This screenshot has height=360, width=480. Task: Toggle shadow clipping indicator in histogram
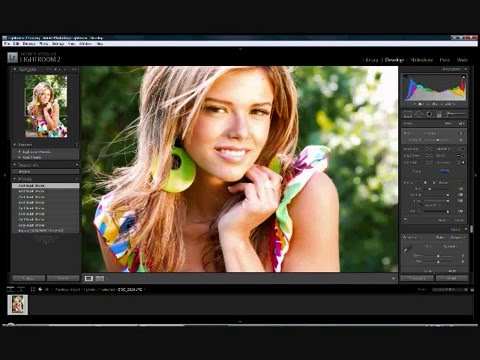(406, 76)
